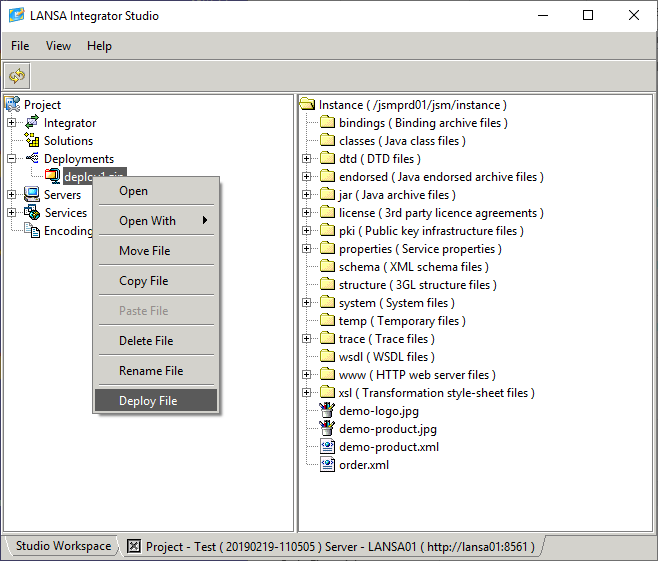This screenshot has height=561, width=658.
Task: Click the temp folder icon
Action: [x=327, y=321]
